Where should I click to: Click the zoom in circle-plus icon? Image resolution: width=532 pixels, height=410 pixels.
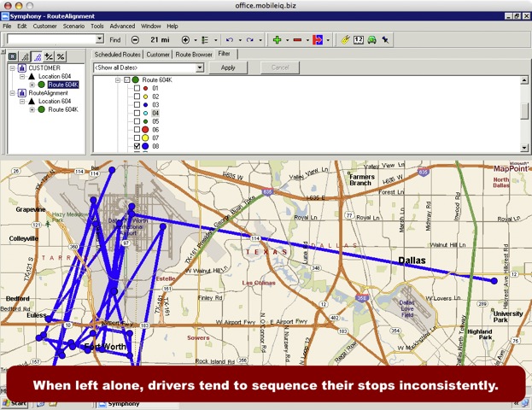[185, 39]
